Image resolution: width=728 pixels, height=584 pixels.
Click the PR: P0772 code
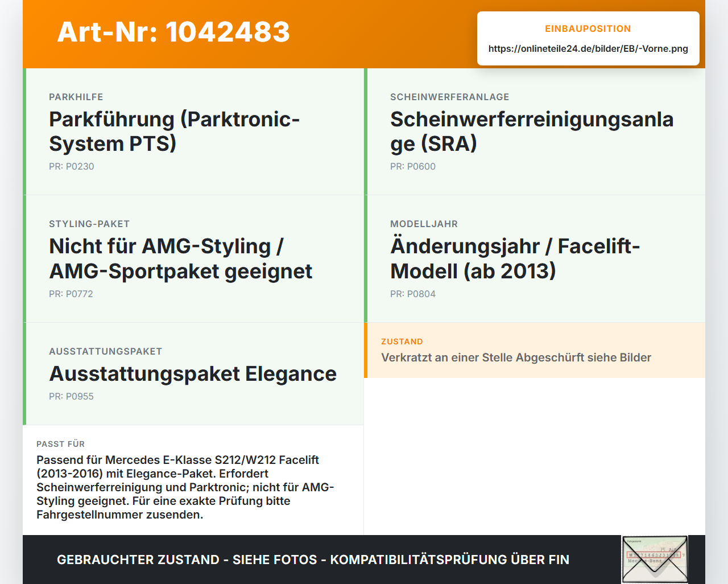pos(71,294)
